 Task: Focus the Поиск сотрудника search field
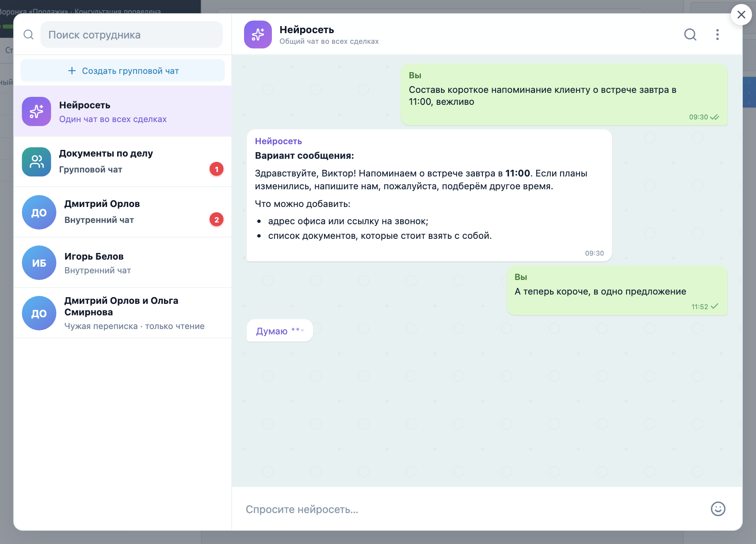pyautogui.click(x=131, y=34)
